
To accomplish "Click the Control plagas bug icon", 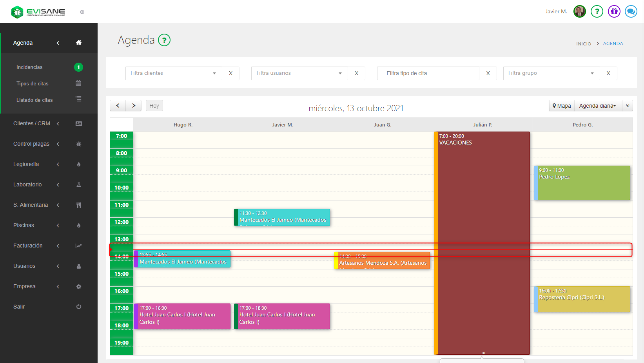I will pyautogui.click(x=79, y=144).
